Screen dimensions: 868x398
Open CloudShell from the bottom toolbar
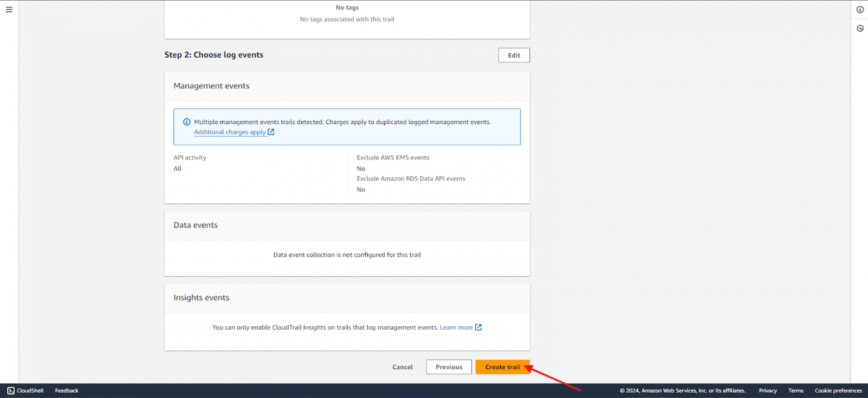click(25, 390)
